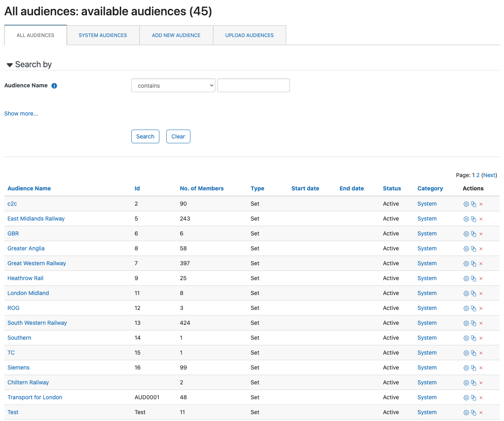Open System category for Southern row

pos(427,338)
